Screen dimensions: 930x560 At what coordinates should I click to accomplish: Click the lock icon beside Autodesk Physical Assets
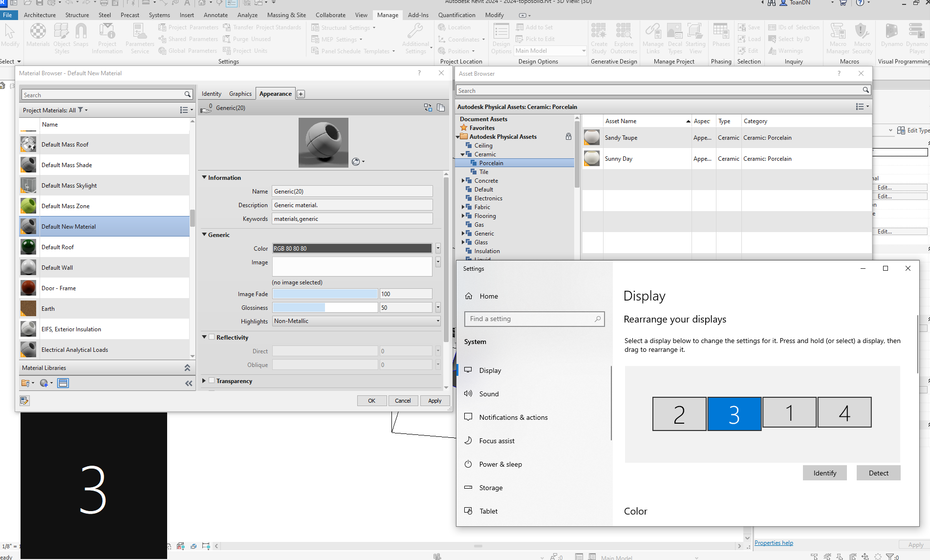568,137
